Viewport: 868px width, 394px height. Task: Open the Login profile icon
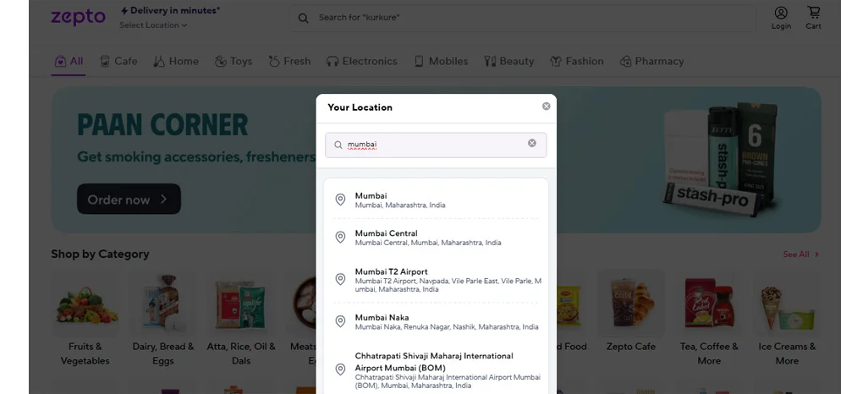click(781, 19)
